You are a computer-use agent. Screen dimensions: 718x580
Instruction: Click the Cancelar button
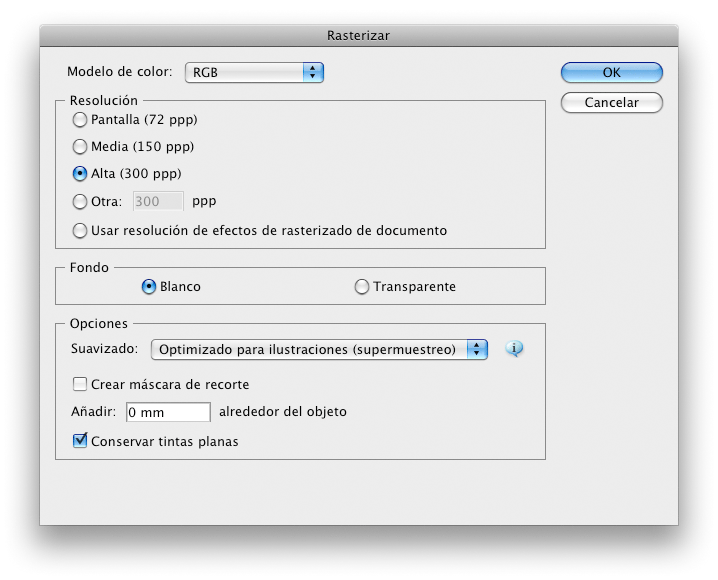click(x=611, y=103)
